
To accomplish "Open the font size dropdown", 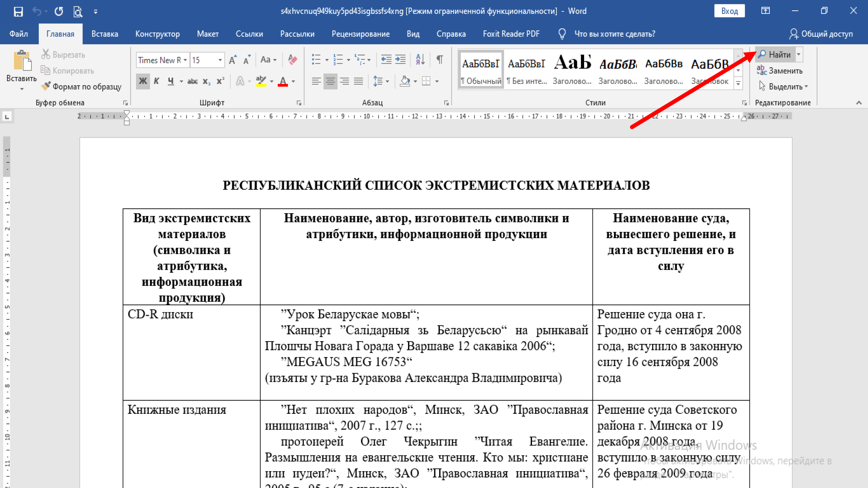I will tap(220, 60).
